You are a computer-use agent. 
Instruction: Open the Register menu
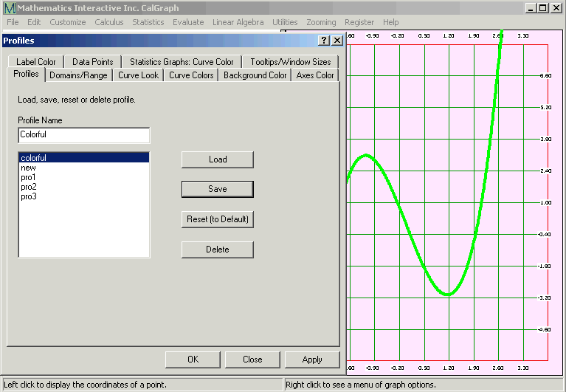[x=359, y=22]
